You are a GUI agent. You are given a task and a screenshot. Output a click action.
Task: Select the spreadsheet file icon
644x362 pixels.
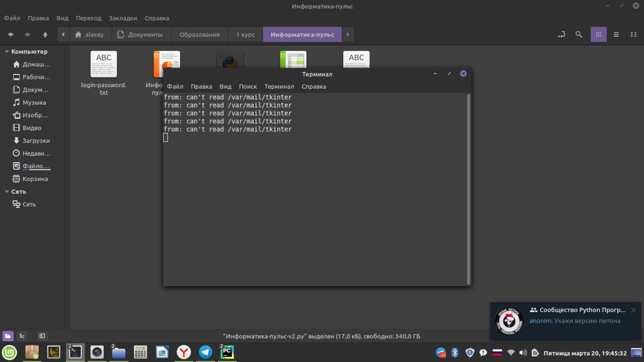coord(293,58)
